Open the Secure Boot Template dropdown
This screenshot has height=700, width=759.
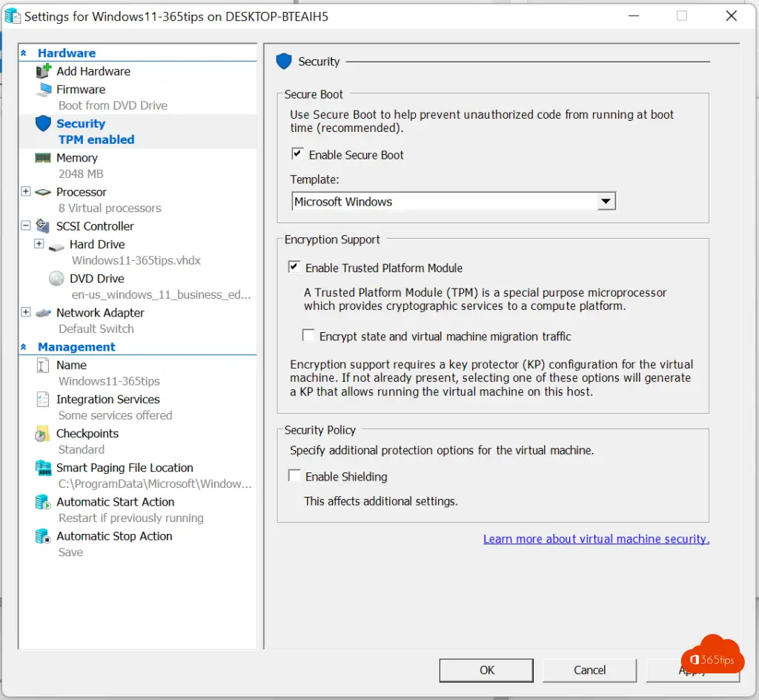[606, 202]
